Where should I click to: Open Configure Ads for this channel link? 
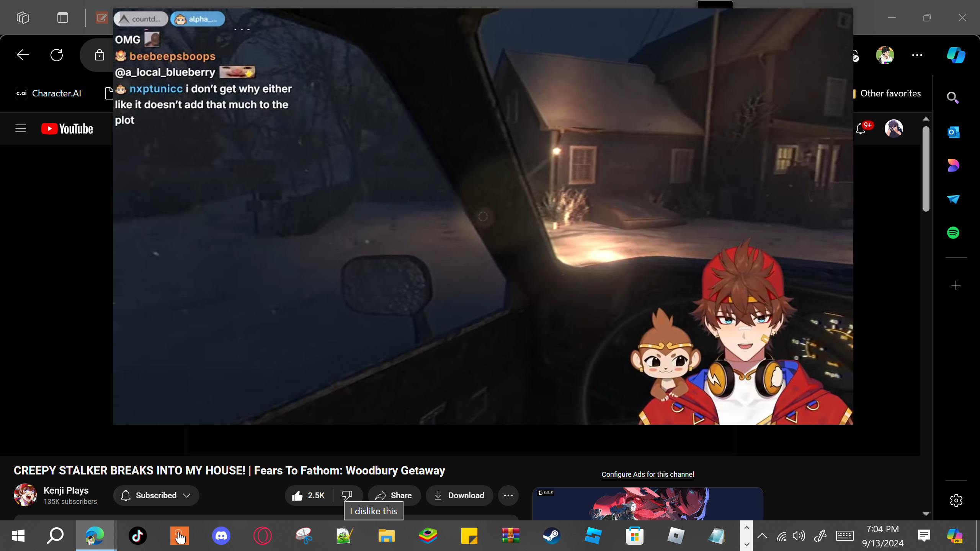click(648, 474)
